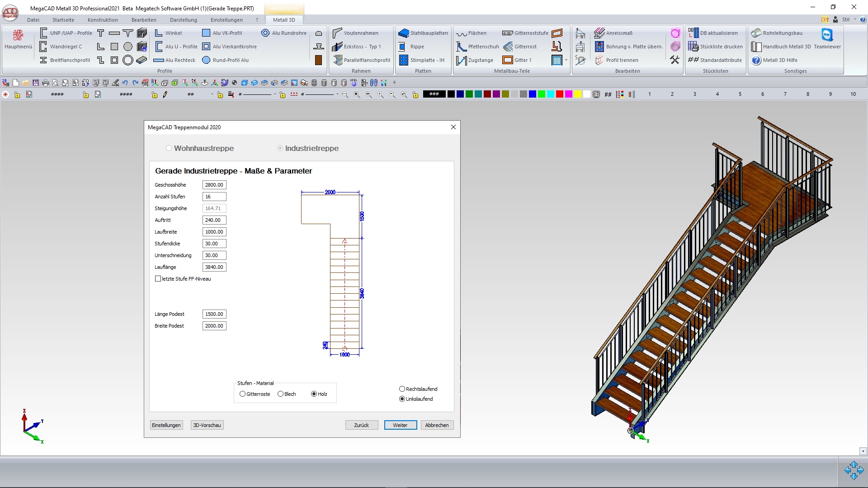Choose the Rechtslaufend option
The width and height of the screenshot is (868, 488).
402,389
